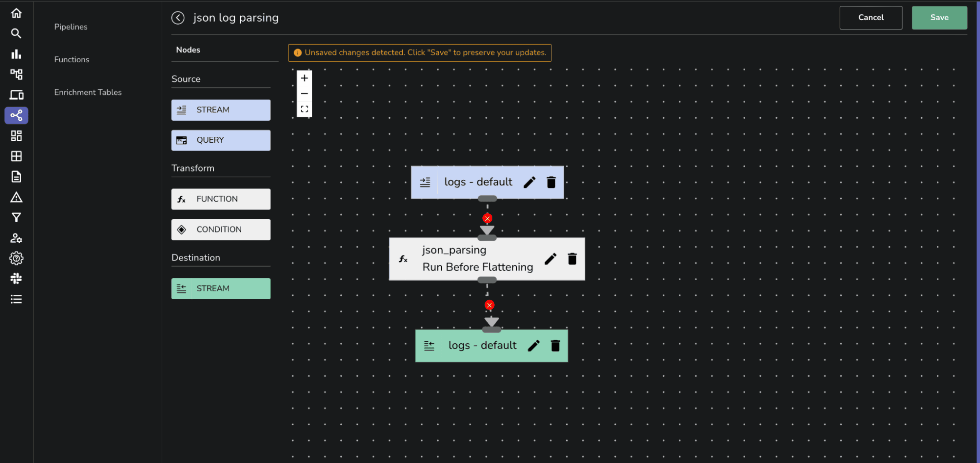The height and width of the screenshot is (463, 980).
Task: Click the back arrow beside pipeline title
Action: tap(177, 17)
